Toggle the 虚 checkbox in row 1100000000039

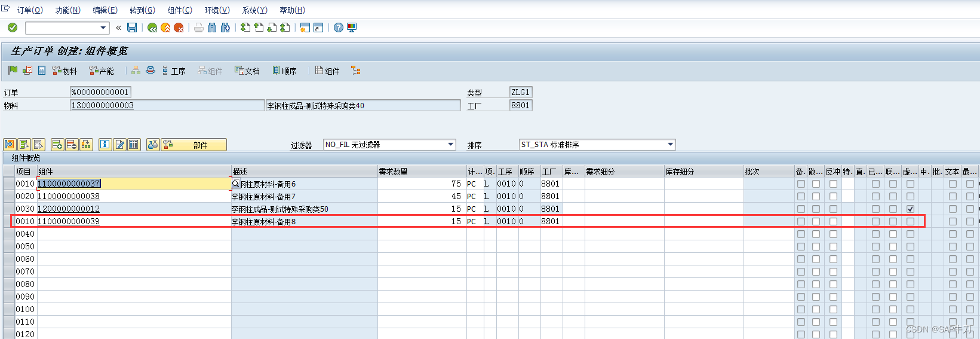pyautogui.click(x=910, y=221)
